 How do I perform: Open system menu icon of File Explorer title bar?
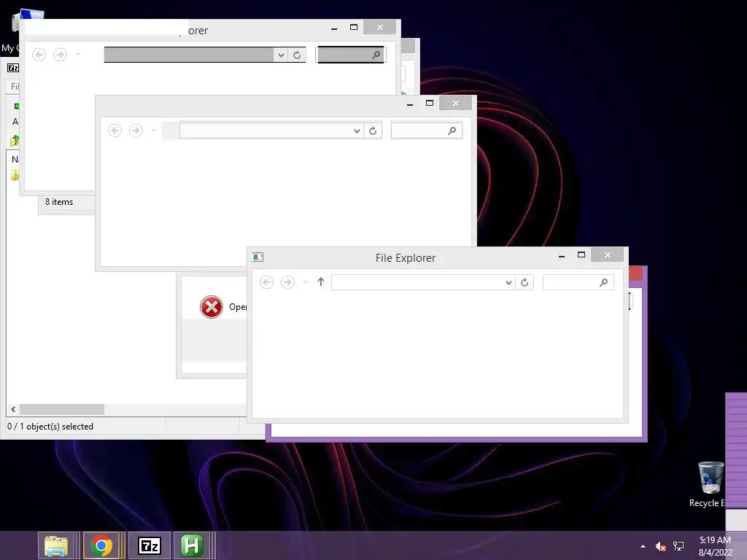[258, 257]
